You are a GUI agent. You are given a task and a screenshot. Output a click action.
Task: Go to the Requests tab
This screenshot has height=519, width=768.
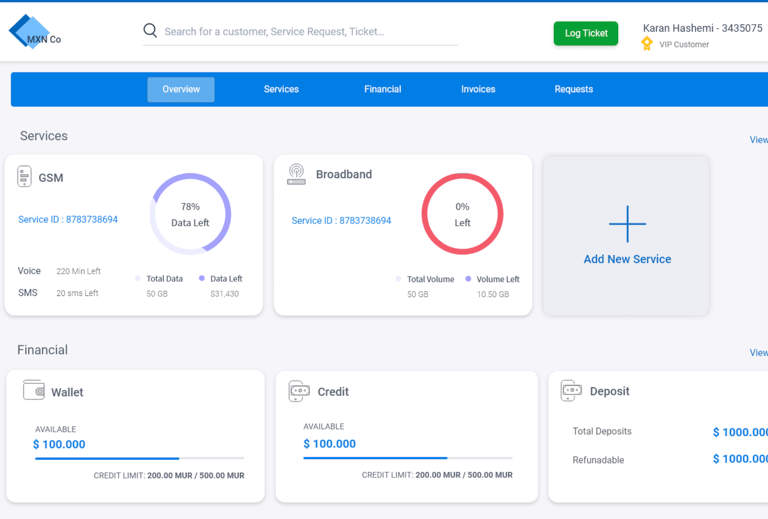coord(574,89)
